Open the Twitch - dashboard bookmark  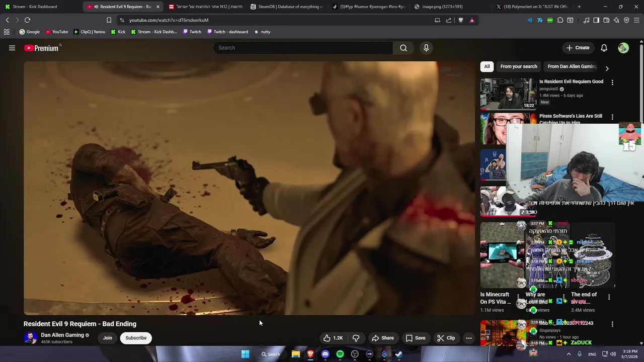point(227,32)
